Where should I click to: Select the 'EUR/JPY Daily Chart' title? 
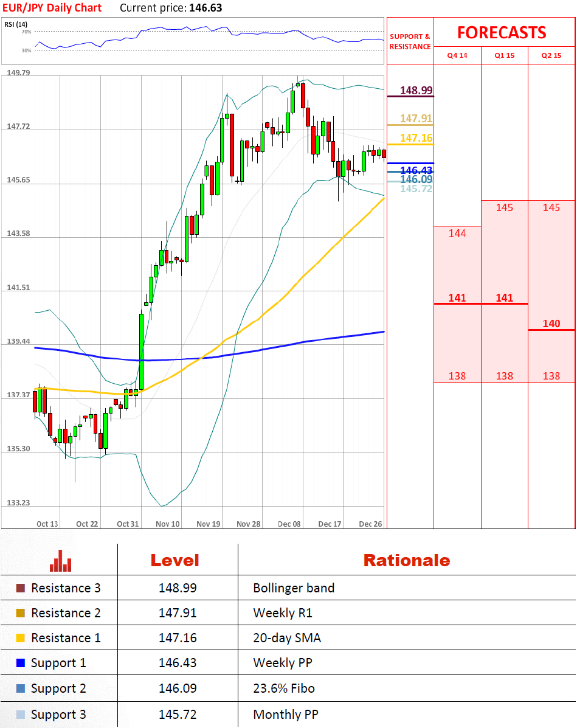pos(52,8)
